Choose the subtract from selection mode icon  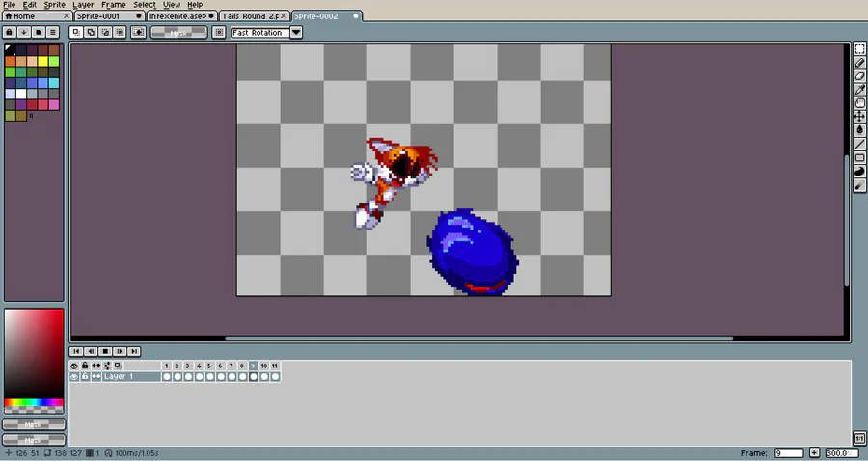coord(105,32)
